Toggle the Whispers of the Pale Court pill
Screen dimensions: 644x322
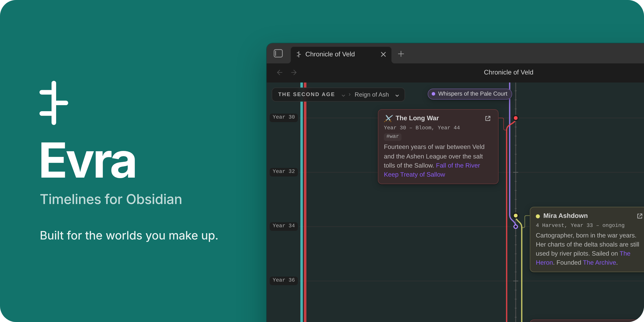(x=470, y=94)
